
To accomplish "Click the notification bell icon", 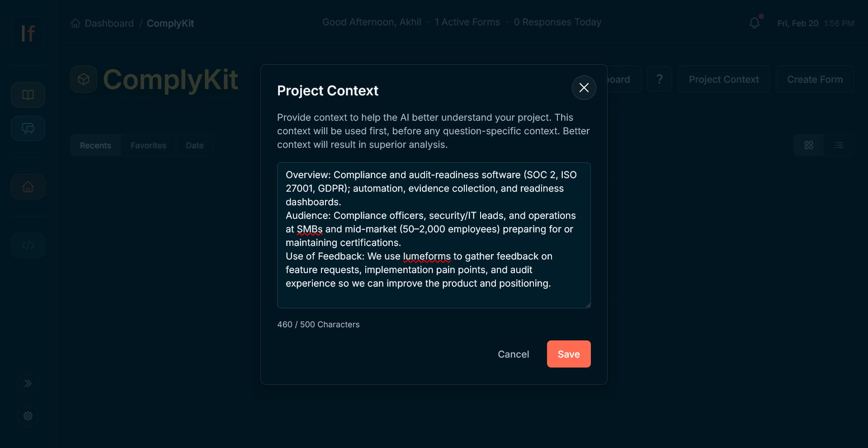I will [754, 23].
